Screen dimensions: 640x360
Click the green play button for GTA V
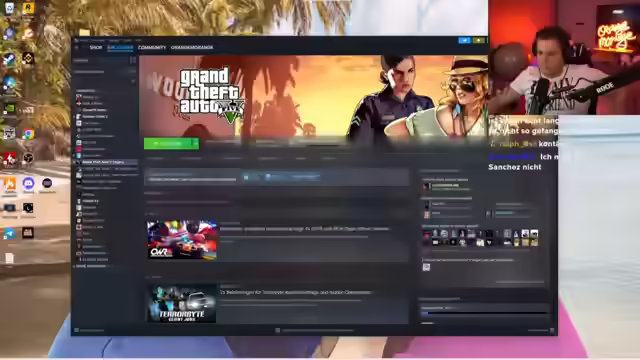pos(168,143)
